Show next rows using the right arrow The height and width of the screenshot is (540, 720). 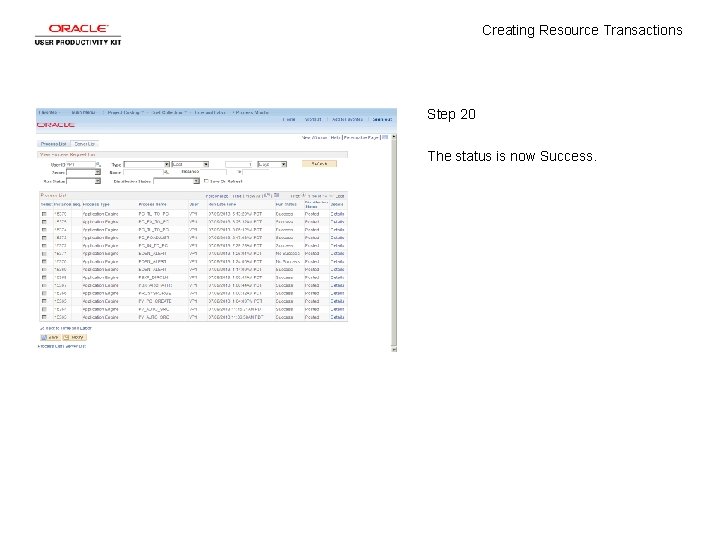click(331, 196)
